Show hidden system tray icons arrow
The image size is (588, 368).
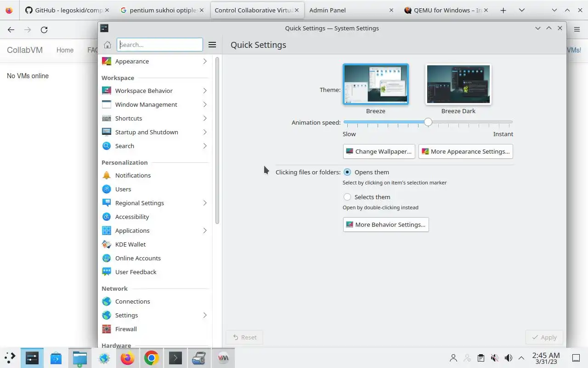pos(521,358)
